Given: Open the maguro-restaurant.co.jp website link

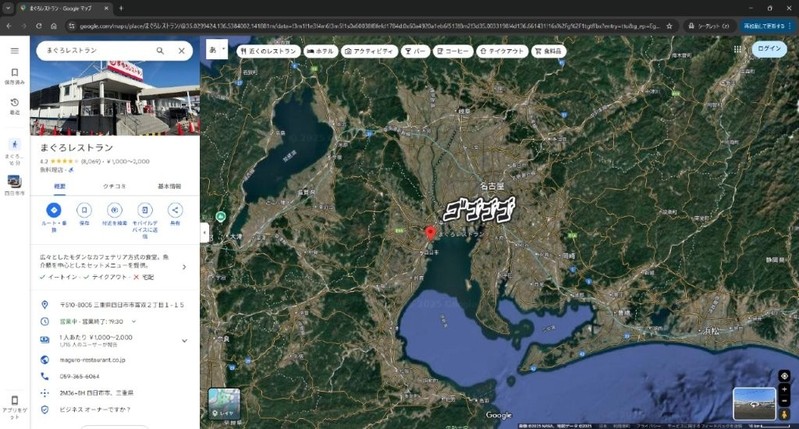Looking at the screenshot, I should click(92, 360).
